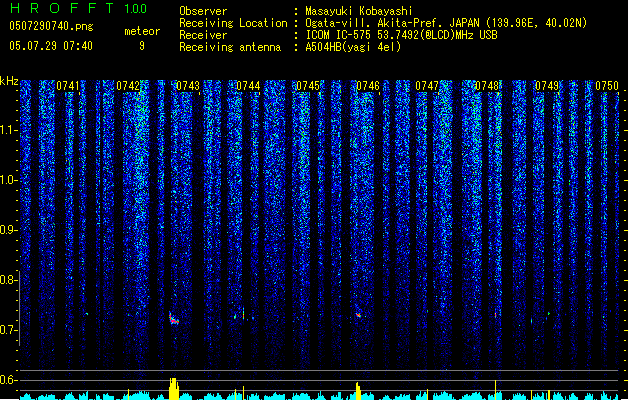629x400 pixels.
Task: Click the meteor count value 9
Action: 142,46
